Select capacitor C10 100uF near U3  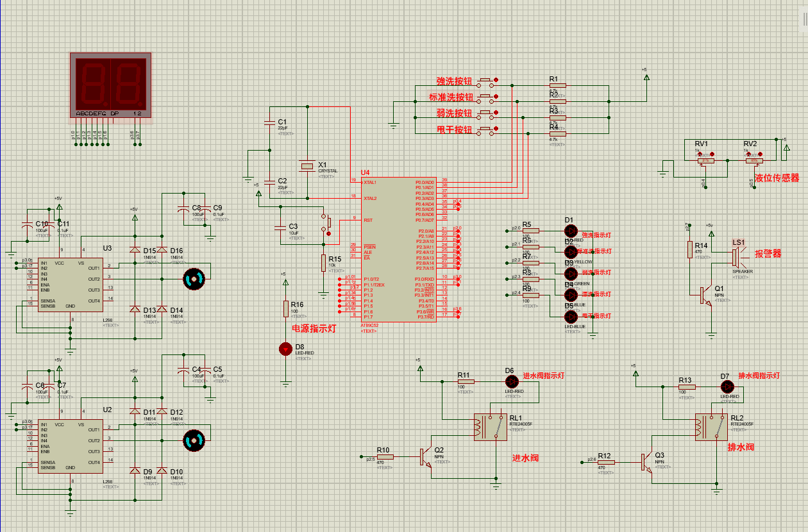point(27,224)
